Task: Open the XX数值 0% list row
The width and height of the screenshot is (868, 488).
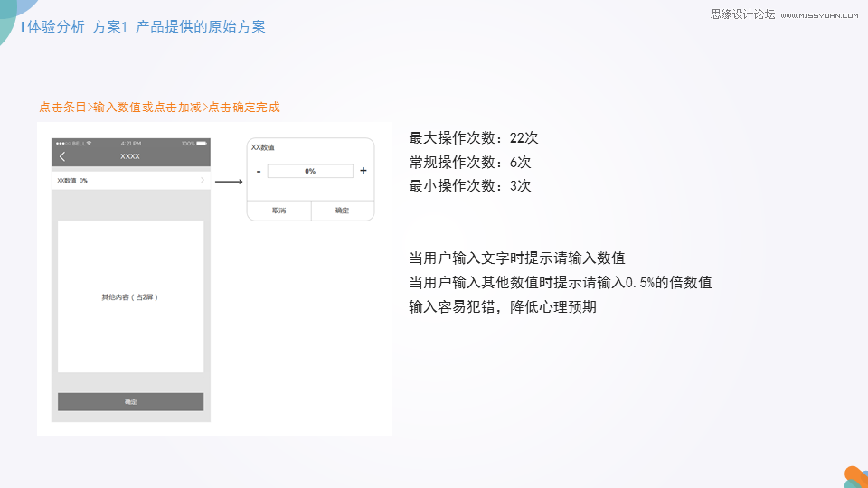Action: pyautogui.click(x=130, y=181)
